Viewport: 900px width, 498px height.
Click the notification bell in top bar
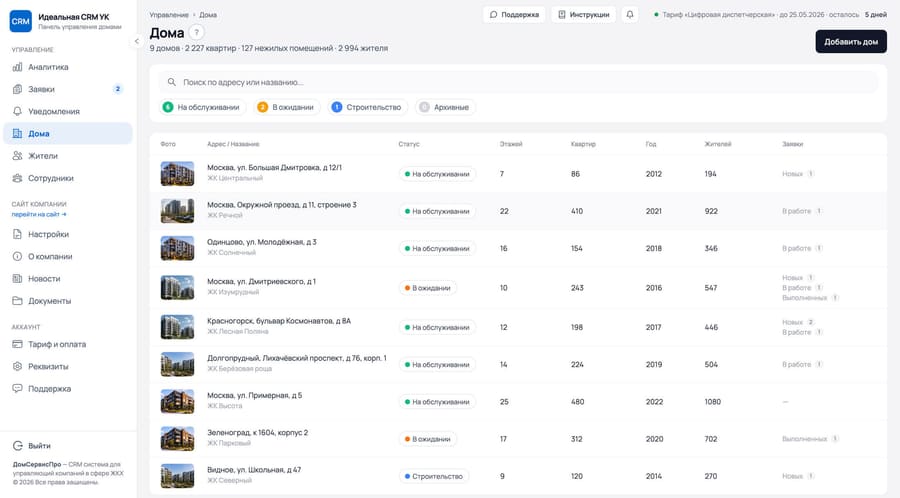click(630, 14)
